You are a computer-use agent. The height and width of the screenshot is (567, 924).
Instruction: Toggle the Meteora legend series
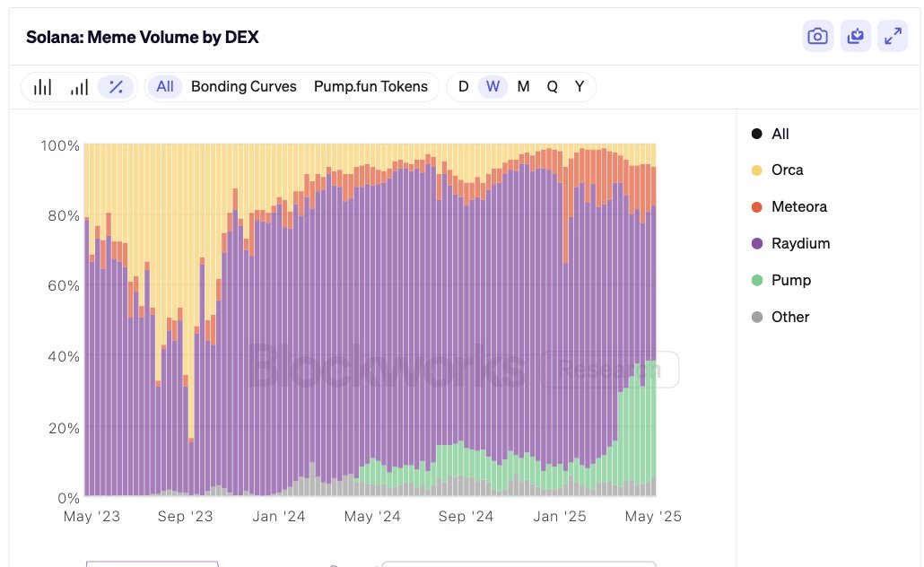pyautogui.click(x=798, y=207)
